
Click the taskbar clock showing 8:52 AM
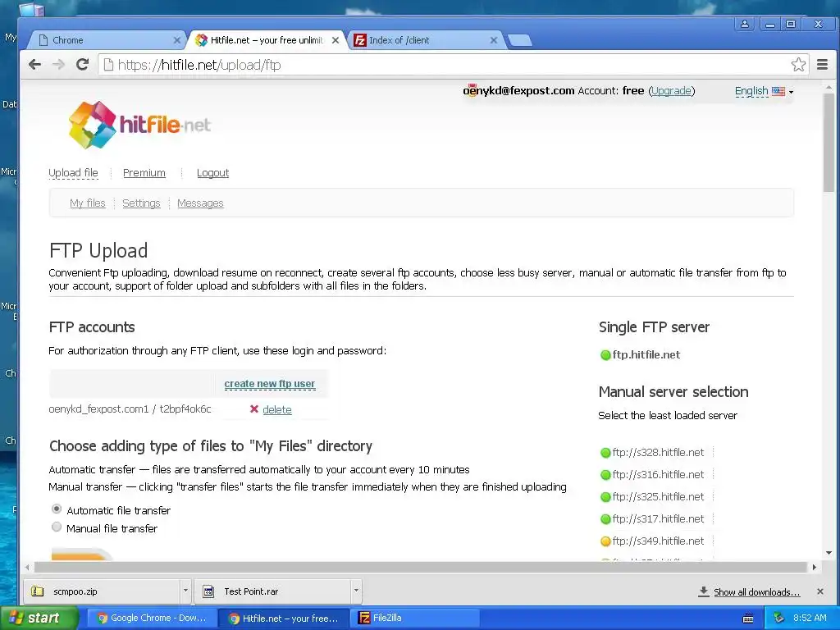coord(810,618)
